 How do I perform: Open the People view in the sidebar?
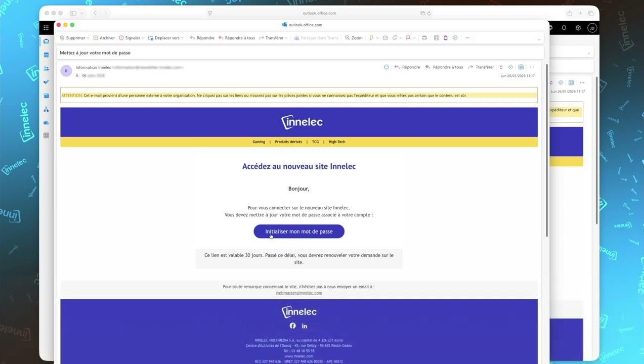pos(46,68)
